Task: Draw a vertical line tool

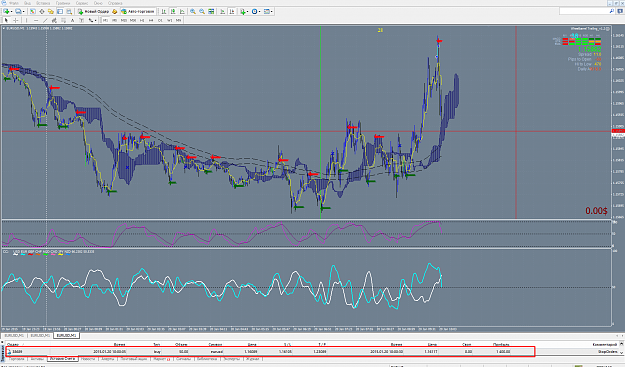Action: tap(26, 20)
